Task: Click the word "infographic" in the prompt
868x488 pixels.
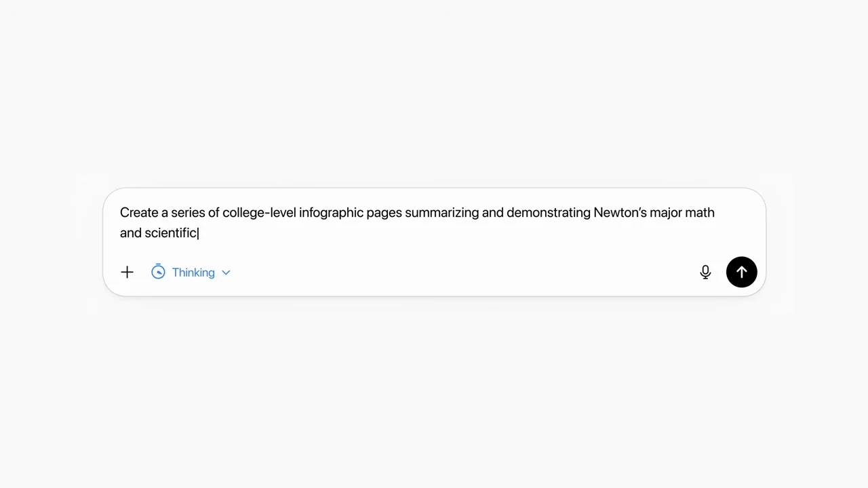Action: 331,213
